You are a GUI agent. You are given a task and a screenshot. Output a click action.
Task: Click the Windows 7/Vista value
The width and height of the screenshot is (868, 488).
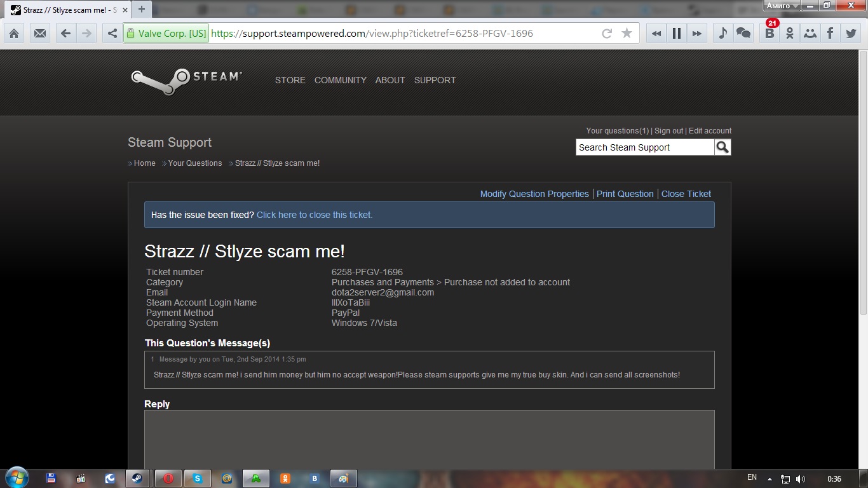(364, 323)
